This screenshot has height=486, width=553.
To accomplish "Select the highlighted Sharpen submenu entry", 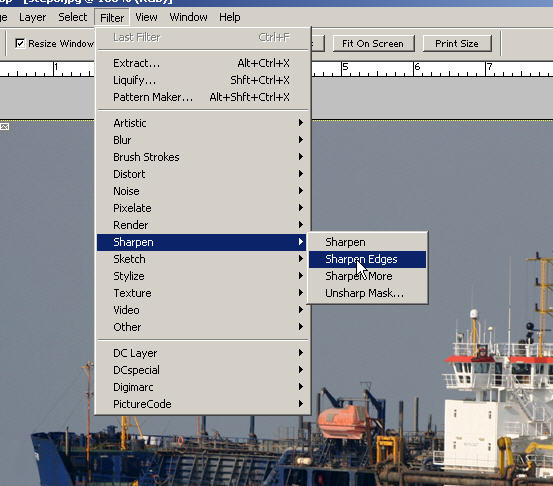I will click(x=201, y=242).
